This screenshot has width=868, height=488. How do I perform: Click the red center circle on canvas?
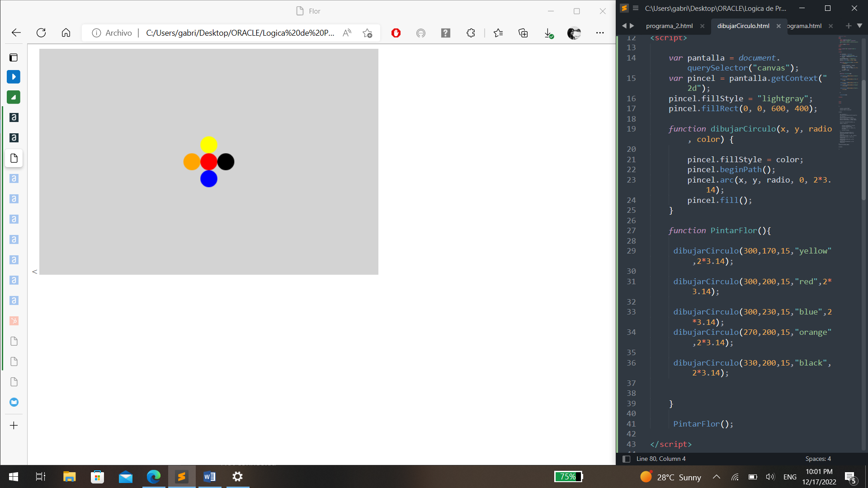[x=209, y=162]
